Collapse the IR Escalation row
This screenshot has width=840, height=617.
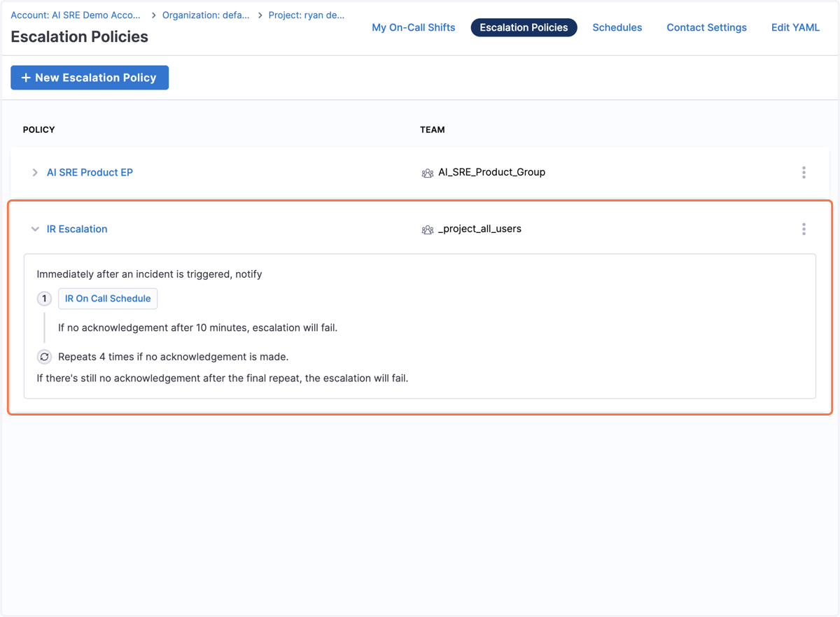35,229
